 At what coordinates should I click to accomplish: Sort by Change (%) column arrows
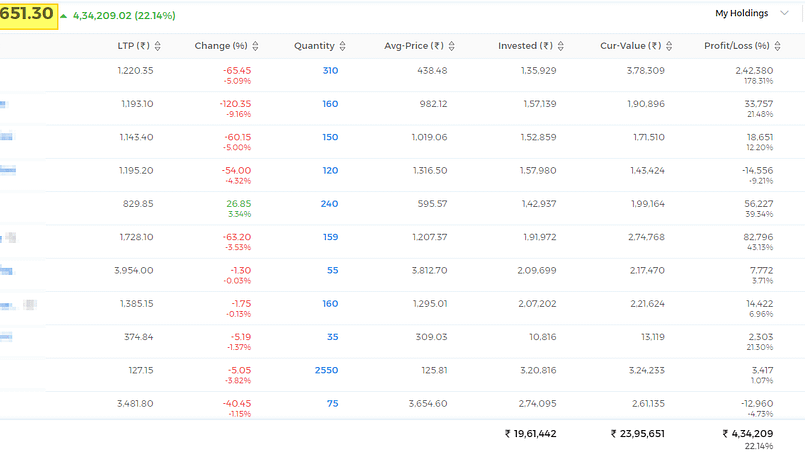point(255,46)
